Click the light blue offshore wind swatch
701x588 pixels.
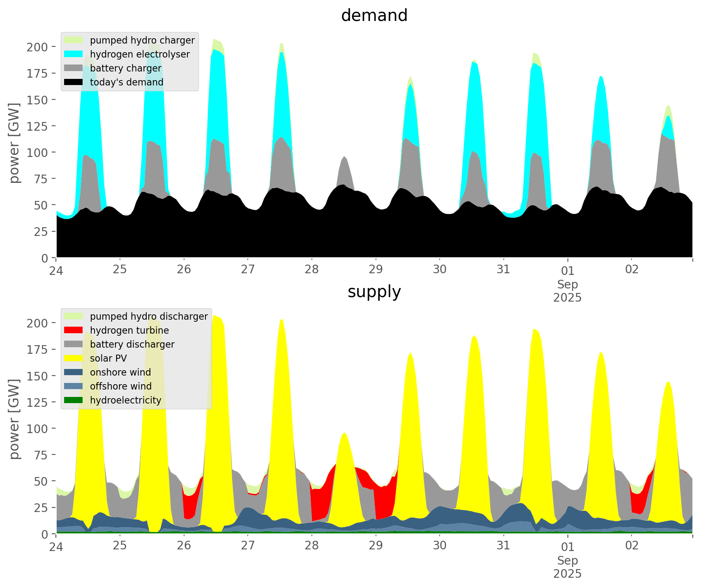click(x=74, y=386)
